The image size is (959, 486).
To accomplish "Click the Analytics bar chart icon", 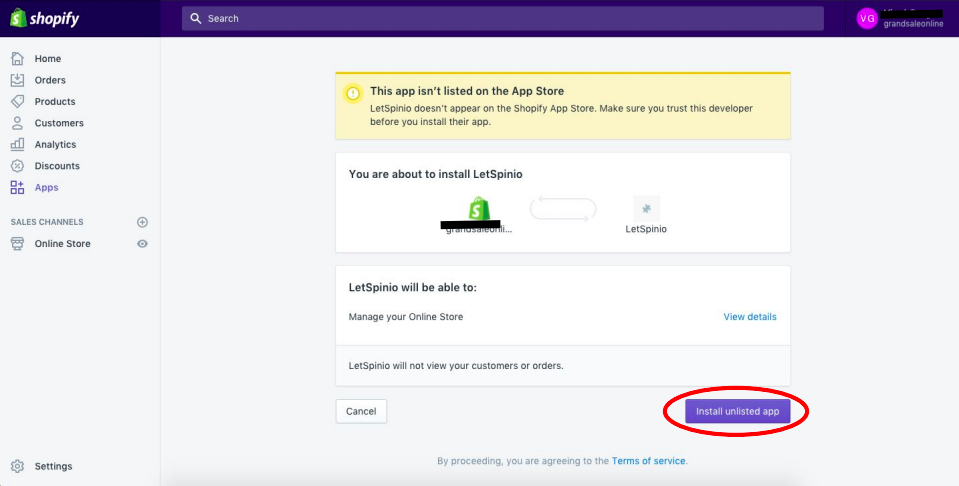I will tap(17, 144).
